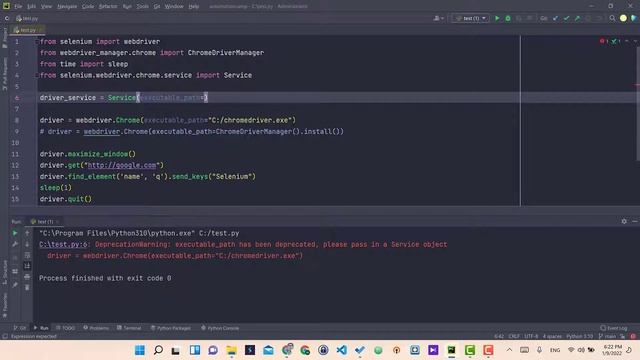The image size is (640, 360).
Task: Click the pin tab icon in Run panel
Action: pyautogui.click(x=15, y=284)
